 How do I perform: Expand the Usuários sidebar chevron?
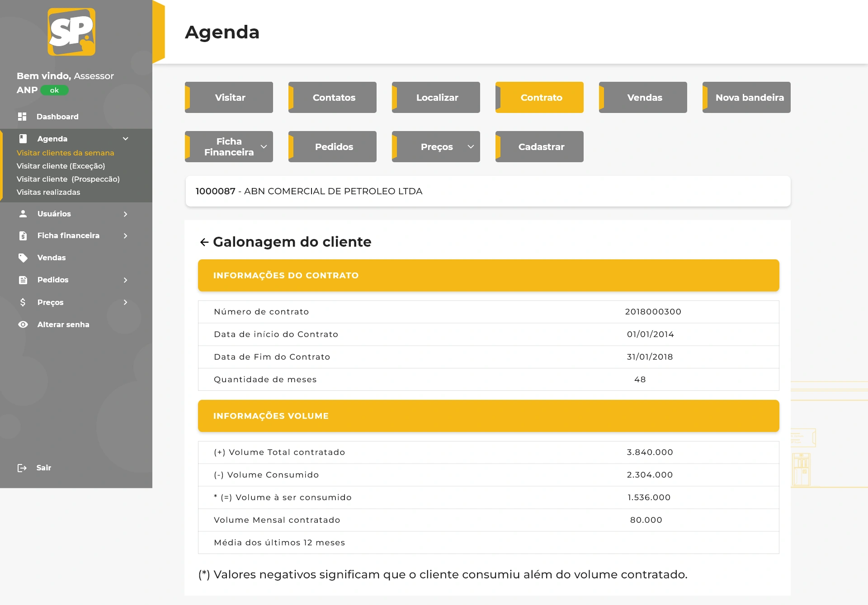[x=126, y=214]
